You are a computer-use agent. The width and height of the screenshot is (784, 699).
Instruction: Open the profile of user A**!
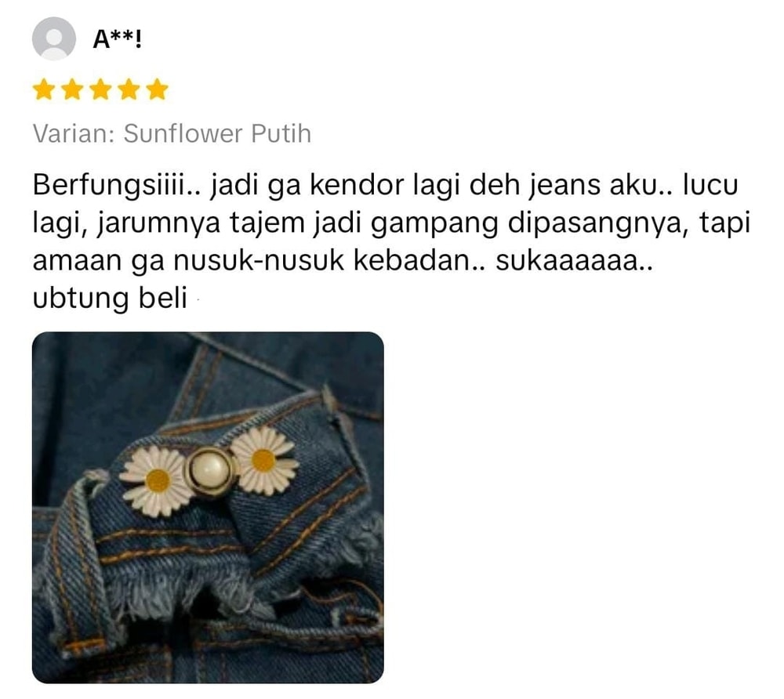point(118,38)
